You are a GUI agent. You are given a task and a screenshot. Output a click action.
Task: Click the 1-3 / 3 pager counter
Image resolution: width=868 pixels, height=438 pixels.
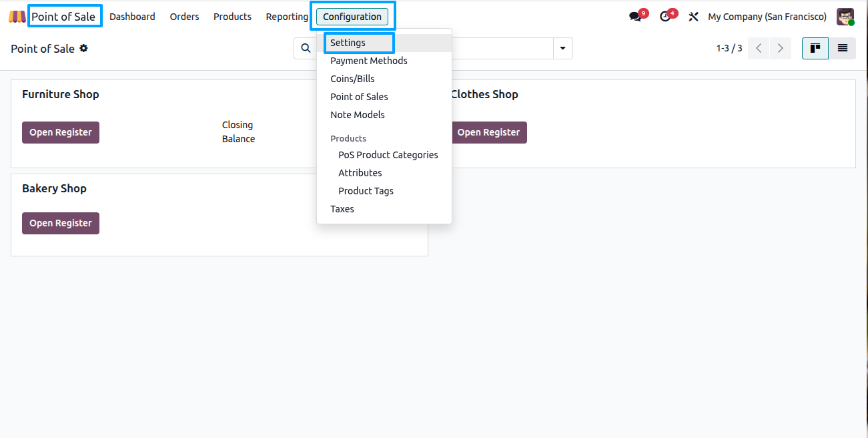click(729, 48)
